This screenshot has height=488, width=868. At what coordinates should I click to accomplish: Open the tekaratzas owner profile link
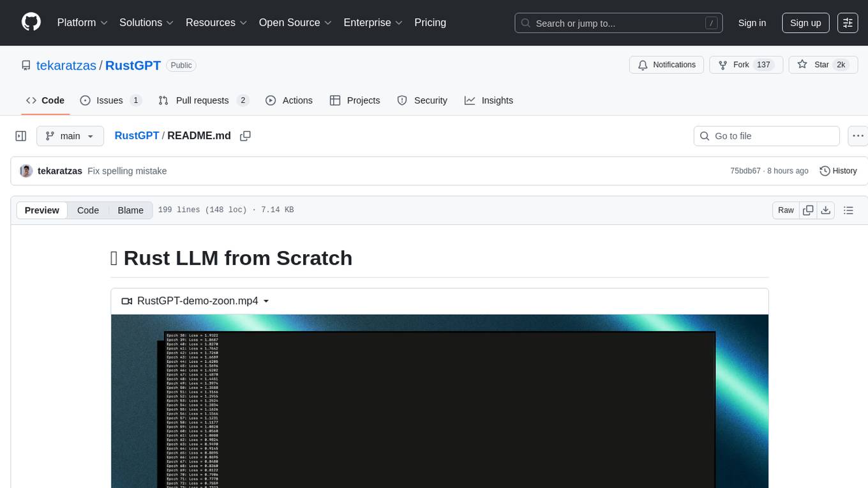66,65
